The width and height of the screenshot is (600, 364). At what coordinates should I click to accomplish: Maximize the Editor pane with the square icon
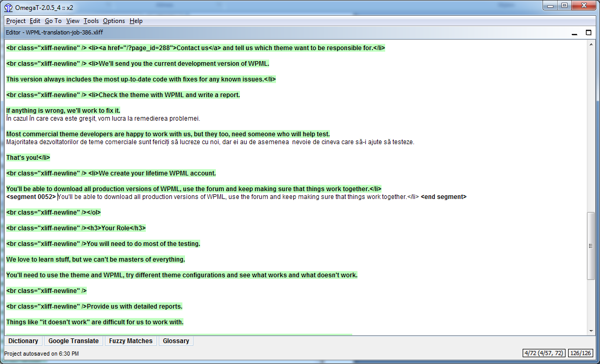[589, 33]
